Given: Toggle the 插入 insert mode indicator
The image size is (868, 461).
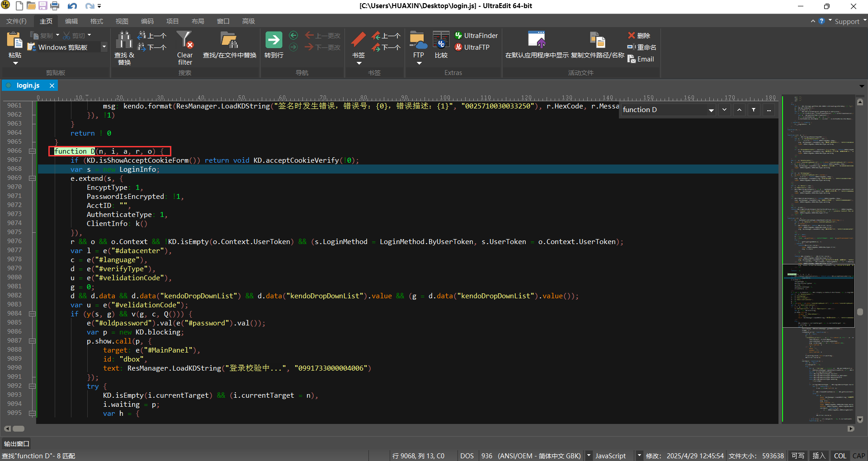Looking at the screenshot, I should [819, 456].
